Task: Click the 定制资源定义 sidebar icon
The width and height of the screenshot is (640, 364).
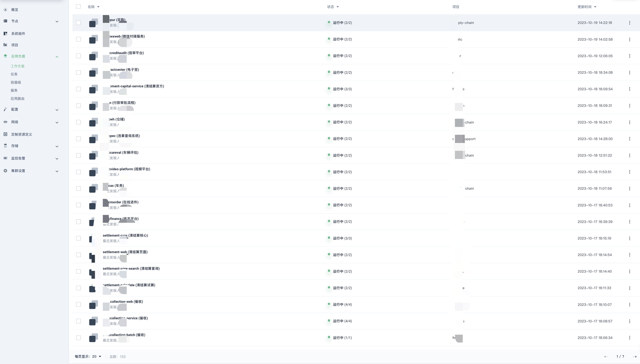Action: [x=5, y=134]
